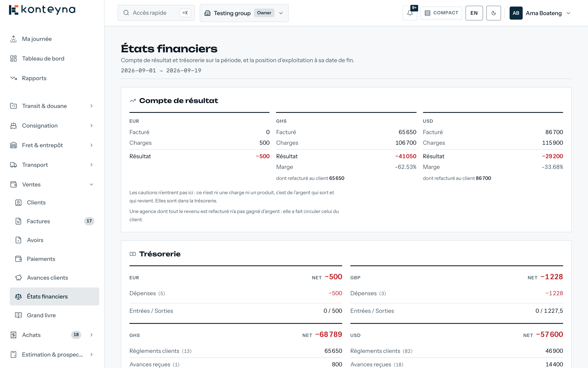Viewport: 588px width, 368px height.
Task: Click the GHS Règlements clients (13) row label
Action: point(160,351)
